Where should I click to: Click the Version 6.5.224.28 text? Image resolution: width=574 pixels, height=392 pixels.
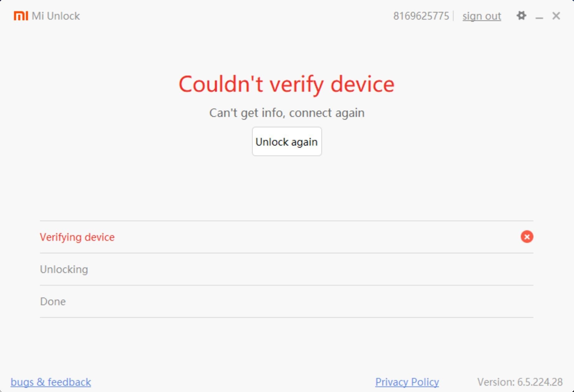(x=520, y=382)
